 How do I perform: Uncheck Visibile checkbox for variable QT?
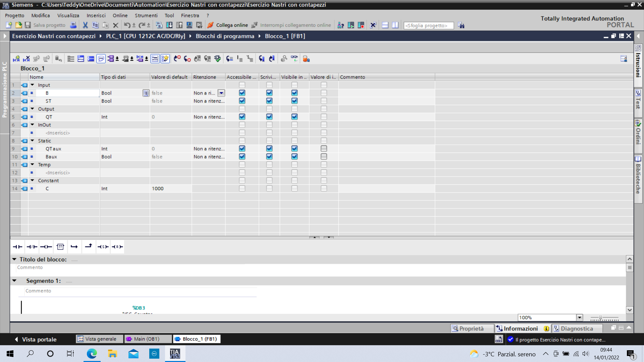(x=294, y=117)
